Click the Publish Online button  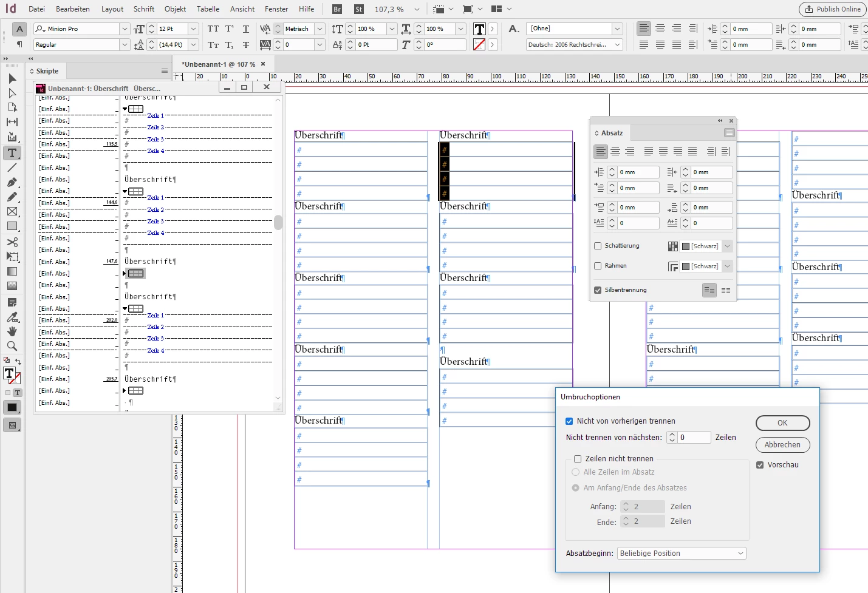point(833,9)
